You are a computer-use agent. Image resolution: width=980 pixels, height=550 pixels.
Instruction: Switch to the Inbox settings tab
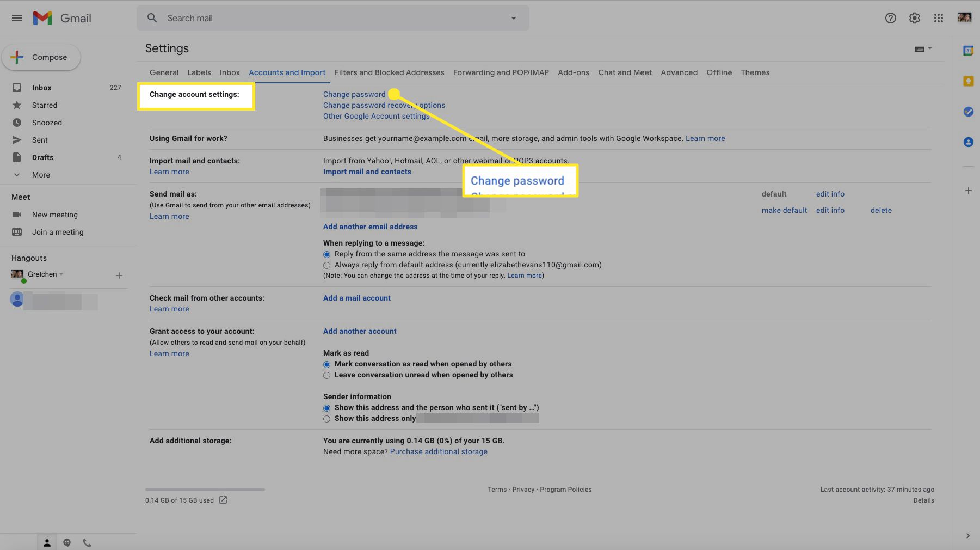point(230,72)
